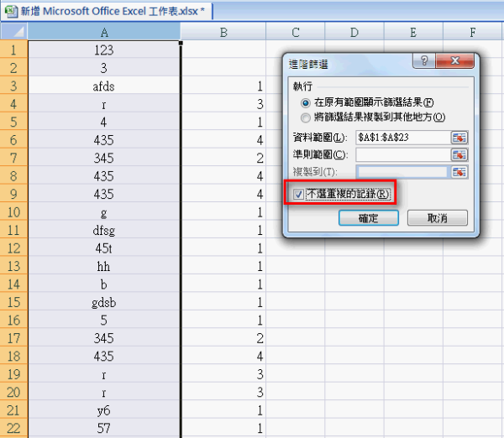Open the 新增 Microsoft Office Excel 工作表.xlsx tab
This screenshot has width=504, height=438.
click(107, 11)
